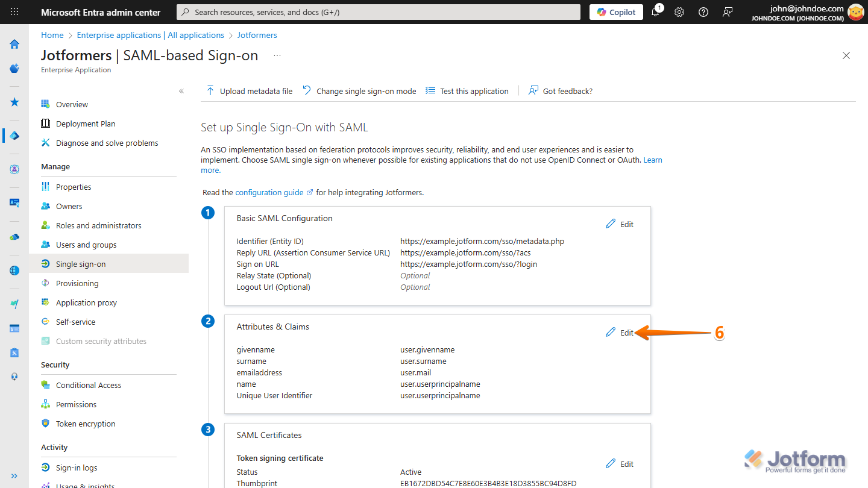
Task: Open the configuration guide link
Action: (269, 192)
